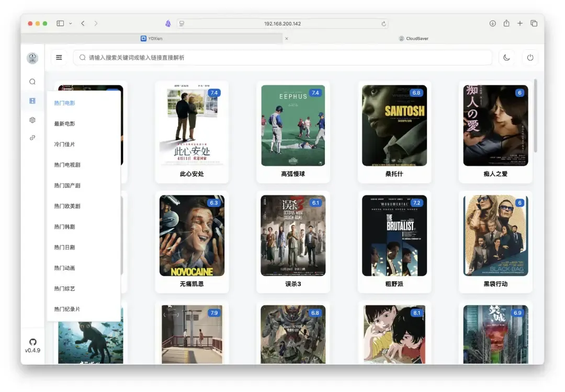Click the Safari share icon
This screenshot has height=392, width=565.
click(506, 24)
